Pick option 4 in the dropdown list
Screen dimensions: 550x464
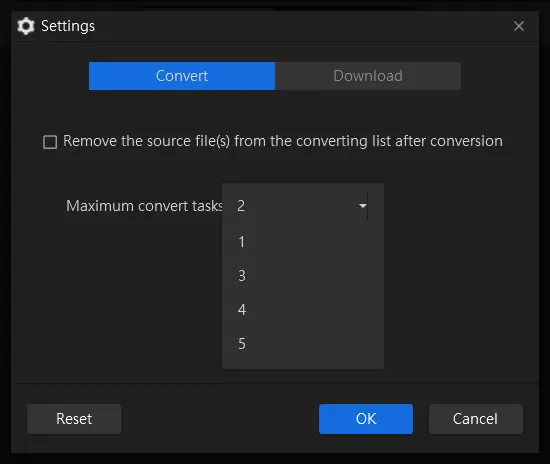pyautogui.click(x=303, y=310)
